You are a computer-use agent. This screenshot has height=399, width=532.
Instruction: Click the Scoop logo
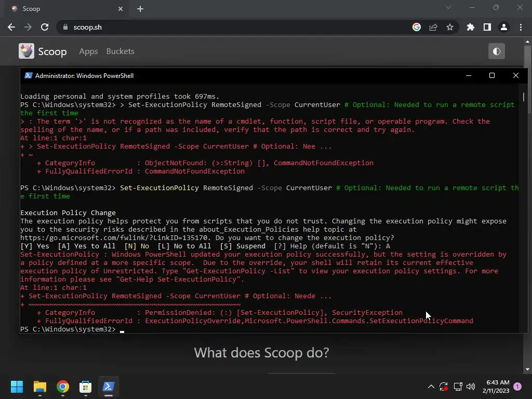26,51
